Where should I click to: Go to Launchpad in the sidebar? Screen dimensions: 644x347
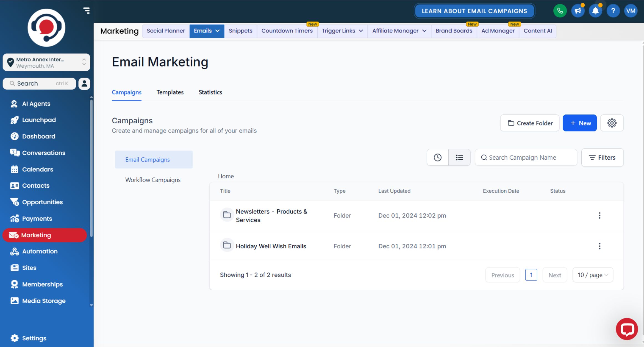click(39, 120)
